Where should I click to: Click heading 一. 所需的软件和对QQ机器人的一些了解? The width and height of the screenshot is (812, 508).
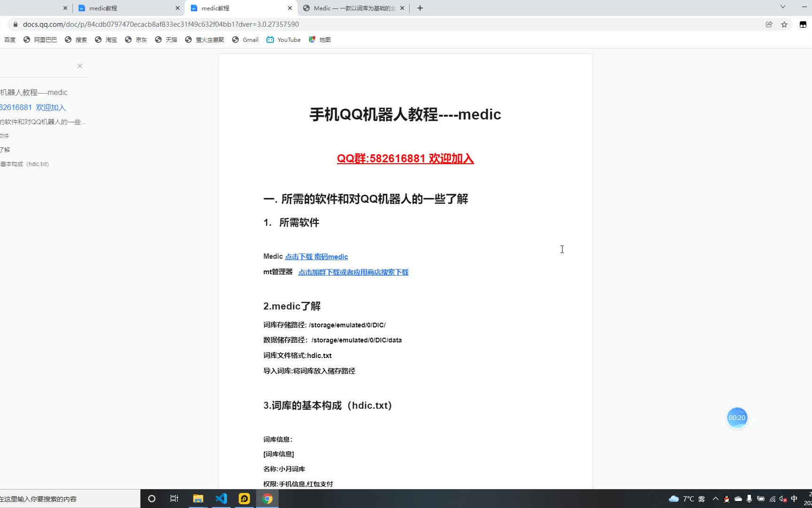click(x=366, y=199)
